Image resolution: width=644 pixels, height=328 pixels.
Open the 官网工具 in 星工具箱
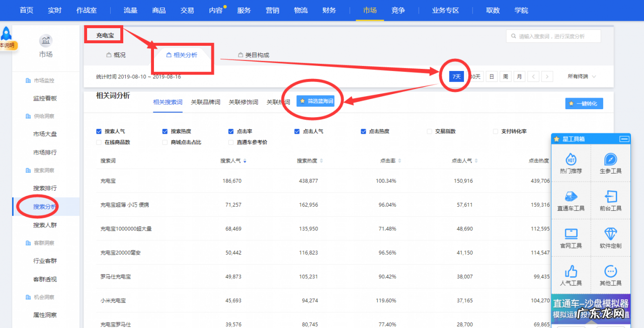tap(571, 237)
